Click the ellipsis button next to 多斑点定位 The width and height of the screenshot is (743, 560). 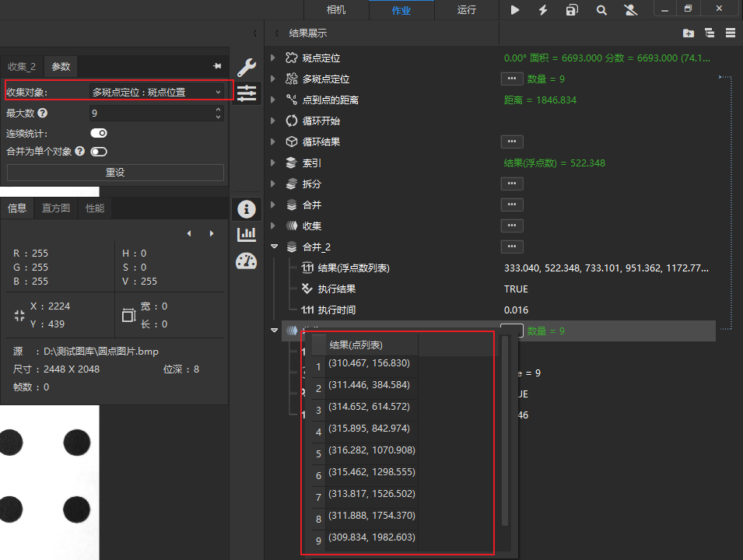[x=512, y=79]
